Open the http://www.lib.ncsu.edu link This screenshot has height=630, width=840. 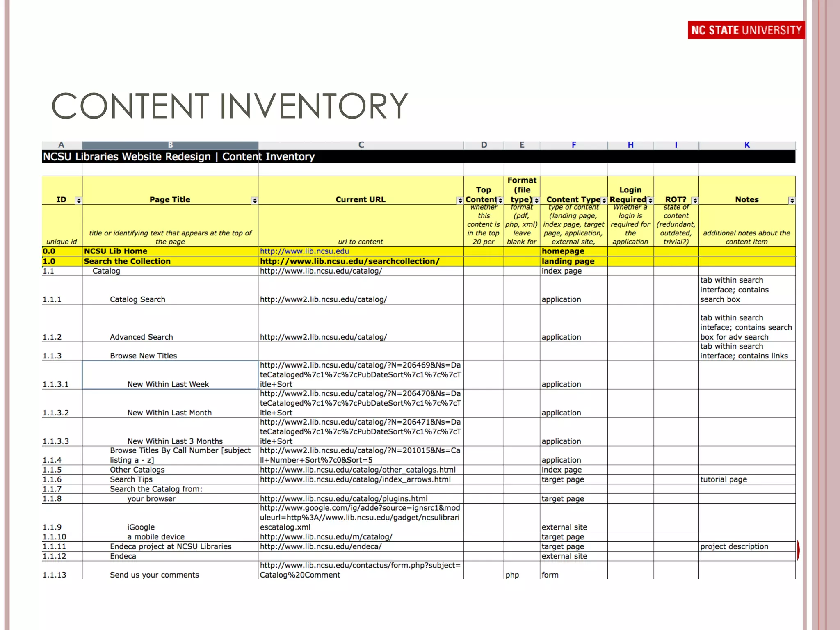[304, 251]
